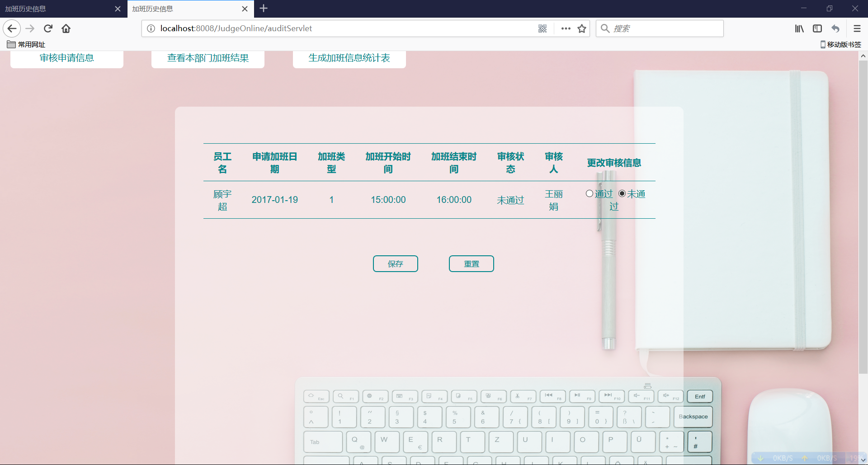Select the 通过 radio button
868x465 pixels.
590,193
